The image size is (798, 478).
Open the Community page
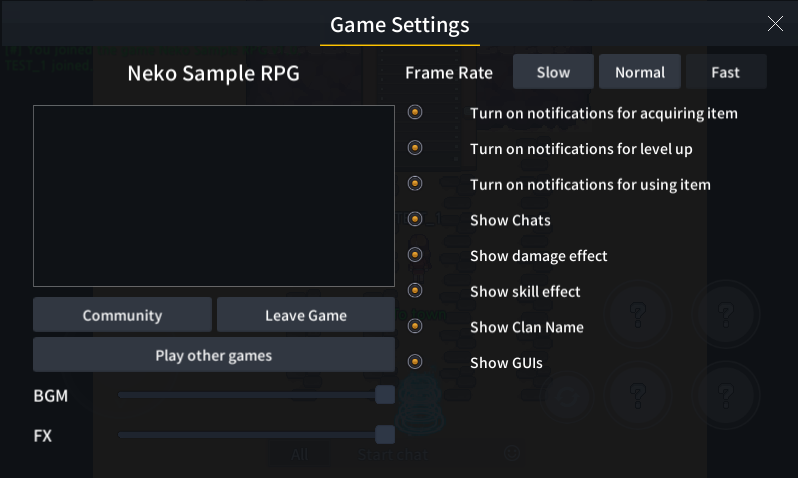[x=122, y=315]
